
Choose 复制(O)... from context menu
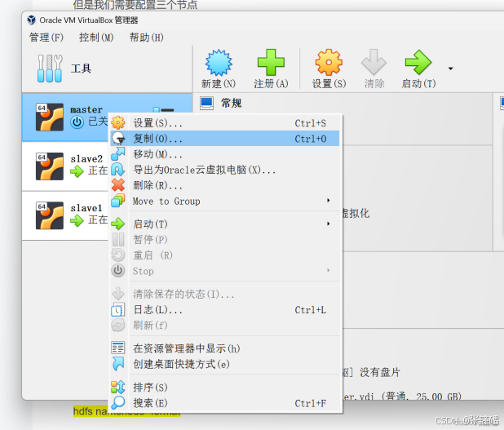pyautogui.click(x=224, y=138)
